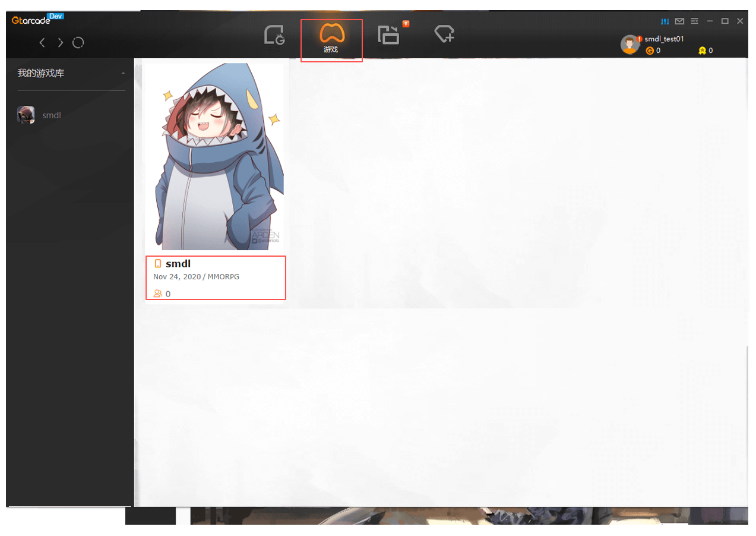Viewport: 756px width, 536px height.
Task: Open the blue settings sliders icon
Action: pos(665,21)
